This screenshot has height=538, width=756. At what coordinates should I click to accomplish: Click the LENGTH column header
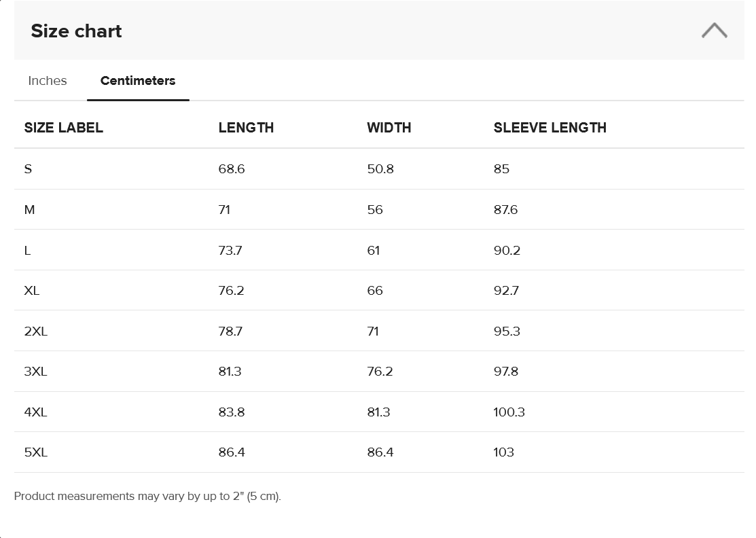246,128
